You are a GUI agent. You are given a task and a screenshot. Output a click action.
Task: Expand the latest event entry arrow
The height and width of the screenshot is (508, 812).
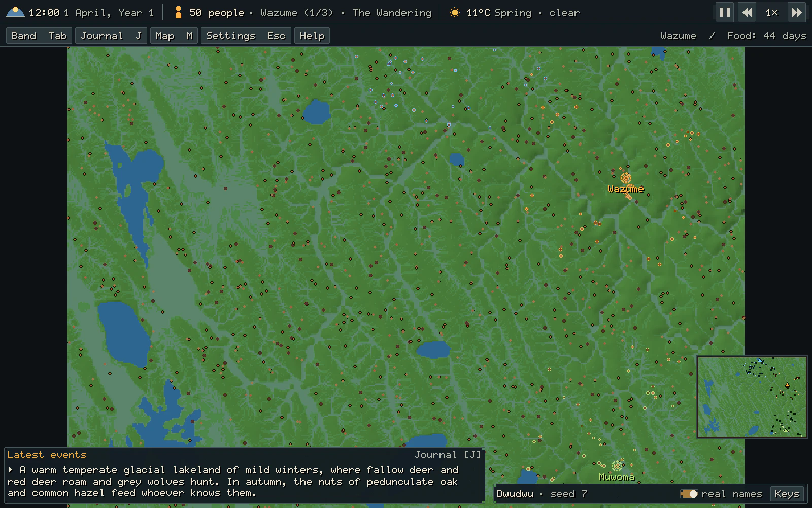(x=11, y=470)
